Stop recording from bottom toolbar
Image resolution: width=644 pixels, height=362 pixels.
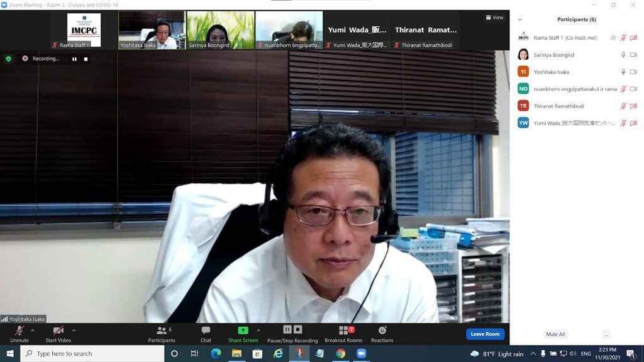pos(298,329)
